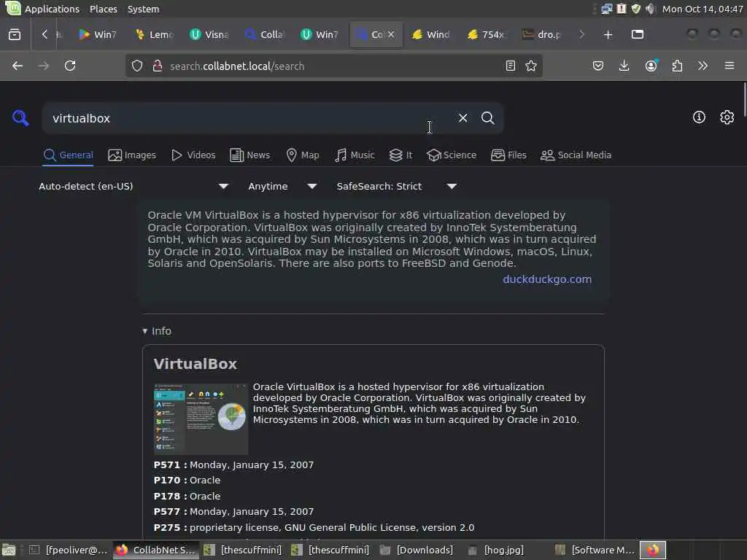Open SafeSearch: Strict dropdown
Viewport: 747px width, 560px height.
397,186
